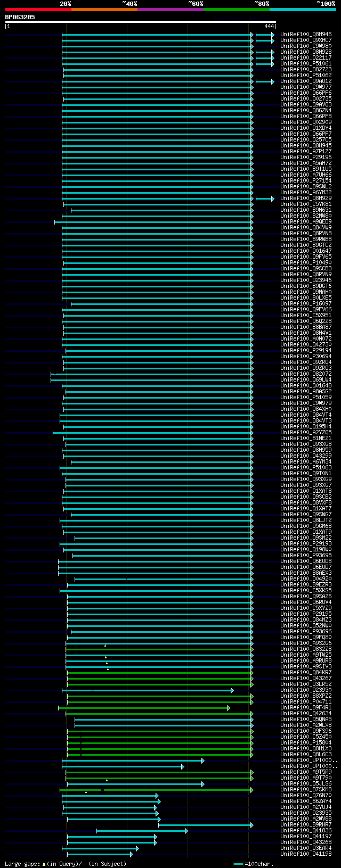Screen dimensions: 341x868
Task: Click the white query length ruler bar
Action: tap(140, 22)
